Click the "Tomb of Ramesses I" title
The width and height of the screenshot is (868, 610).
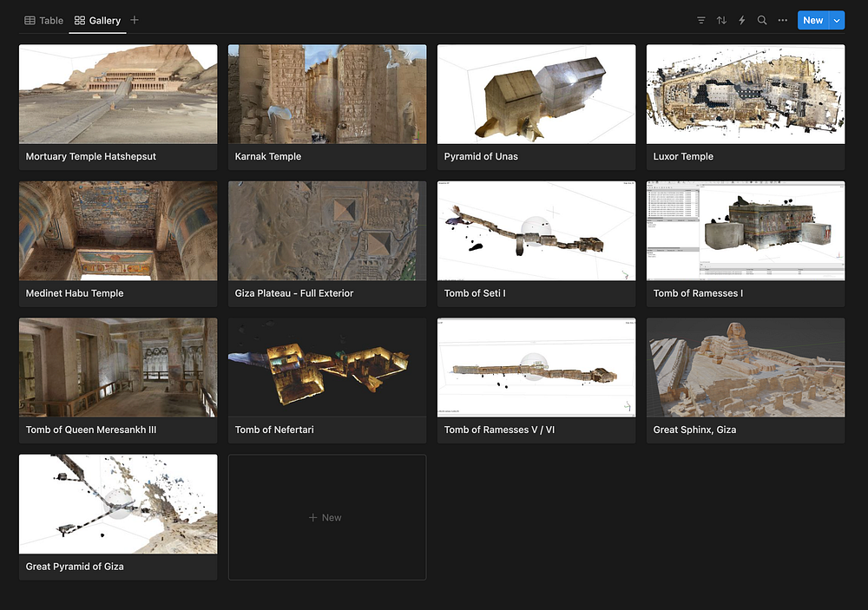tap(698, 293)
